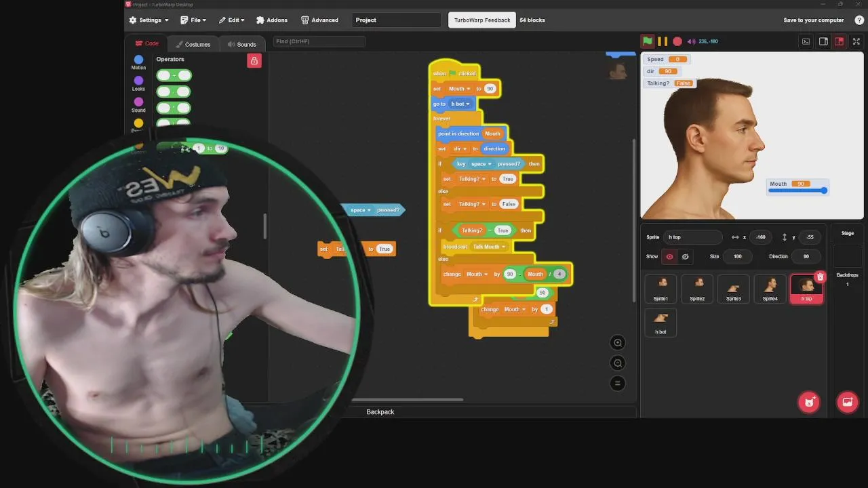
Task: Show the sprite using the eye icon
Action: [x=669, y=256]
